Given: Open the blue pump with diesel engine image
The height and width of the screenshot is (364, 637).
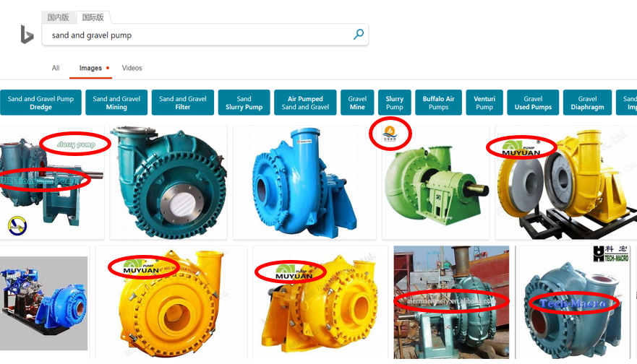Looking at the screenshot, I should point(44,303).
